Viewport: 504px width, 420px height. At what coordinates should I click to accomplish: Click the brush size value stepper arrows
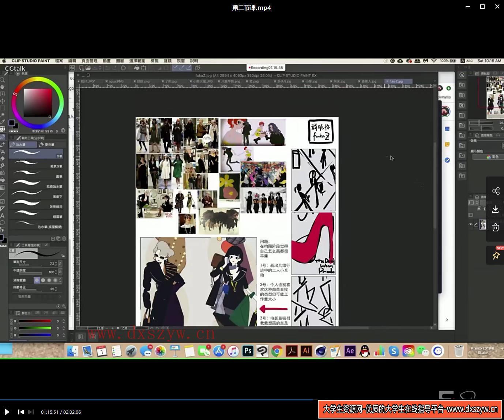click(x=56, y=263)
